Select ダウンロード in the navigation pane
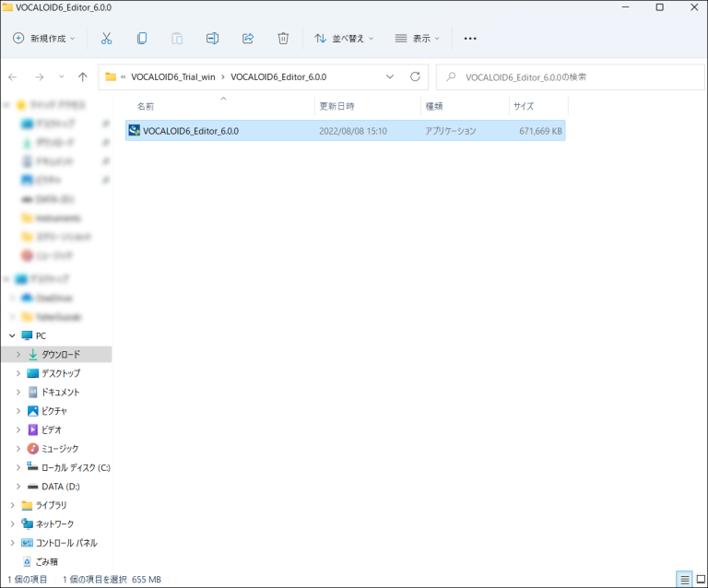708x588 pixels. pos(60,354)
